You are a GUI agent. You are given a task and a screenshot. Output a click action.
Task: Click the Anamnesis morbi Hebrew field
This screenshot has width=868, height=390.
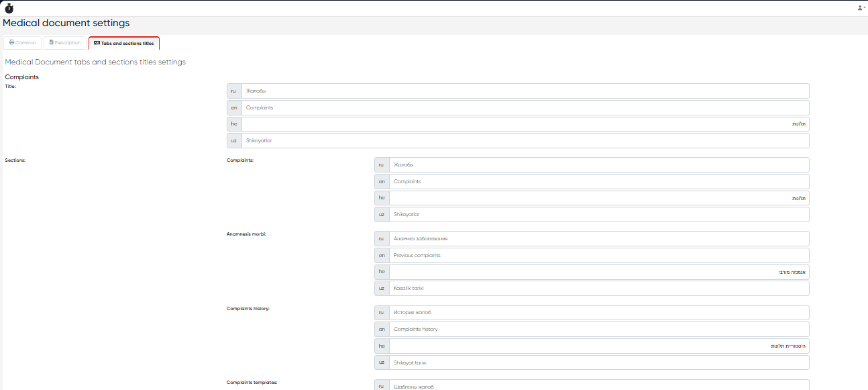598,272
